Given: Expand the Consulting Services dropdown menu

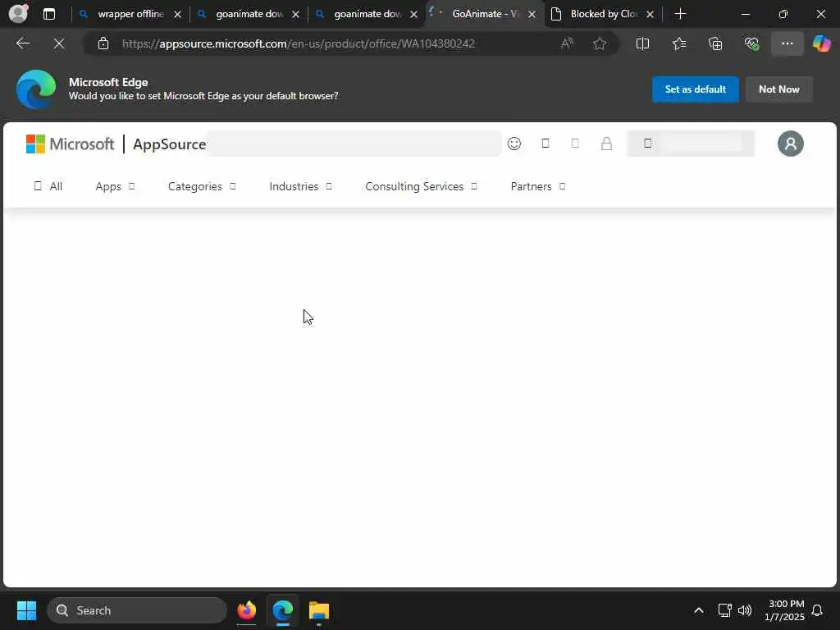Looking at the screenshot, I should 421,186.
